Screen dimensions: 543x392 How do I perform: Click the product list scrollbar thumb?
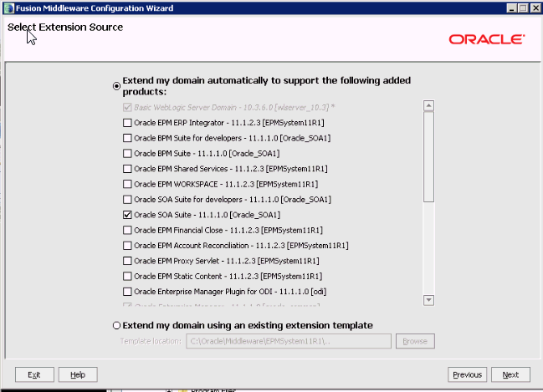pyautogui.click(x=428, y=156)
